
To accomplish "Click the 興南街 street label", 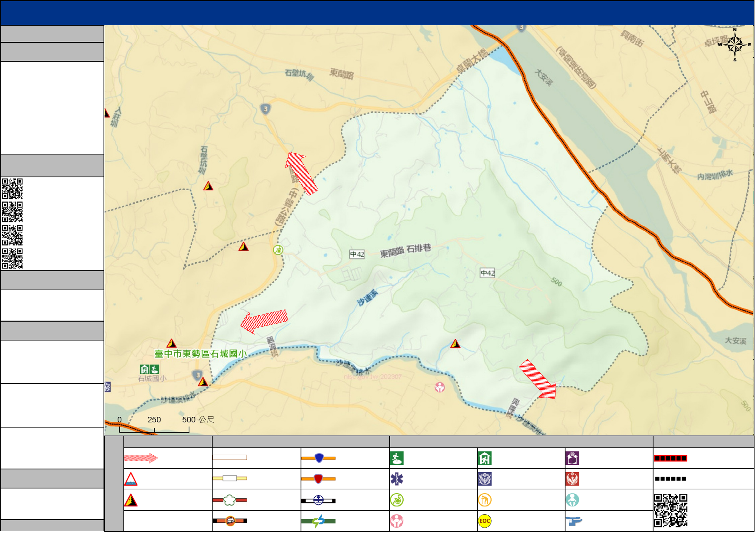I will 632,39.
